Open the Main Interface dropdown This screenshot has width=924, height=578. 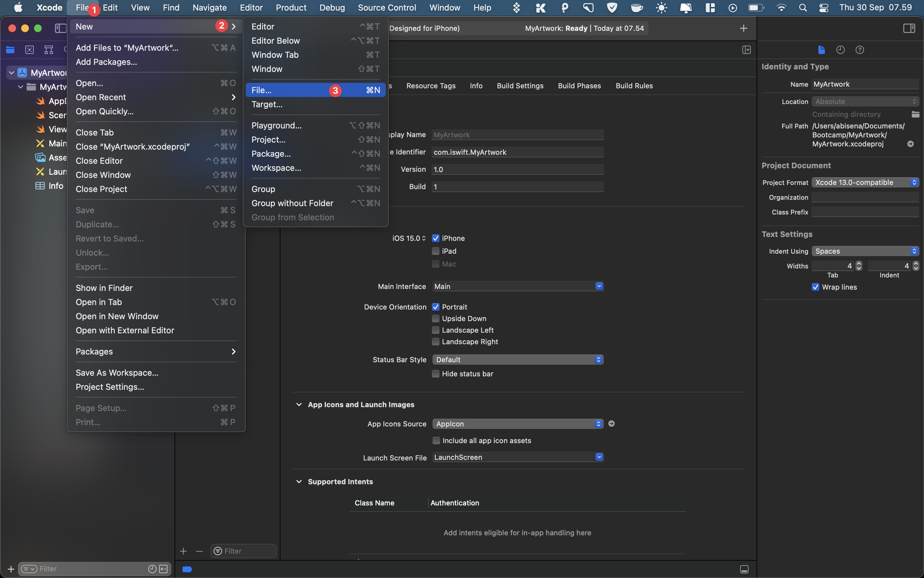518,286
